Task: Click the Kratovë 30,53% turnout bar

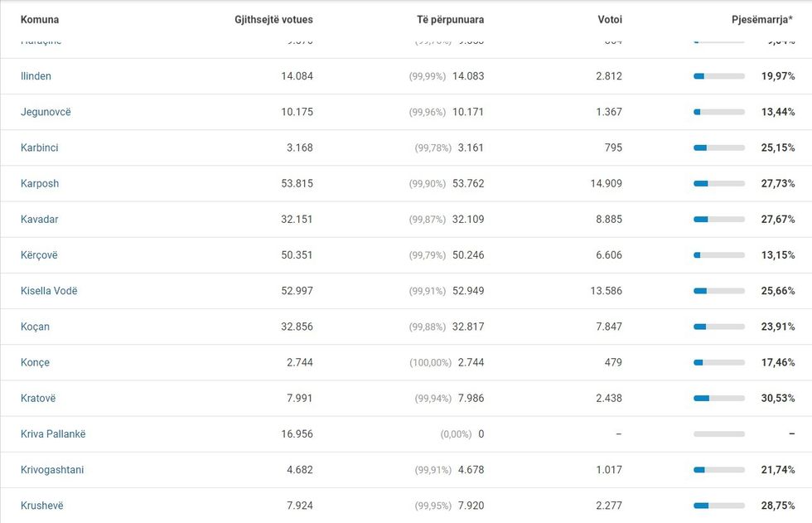Action: (x=718, y=399)
